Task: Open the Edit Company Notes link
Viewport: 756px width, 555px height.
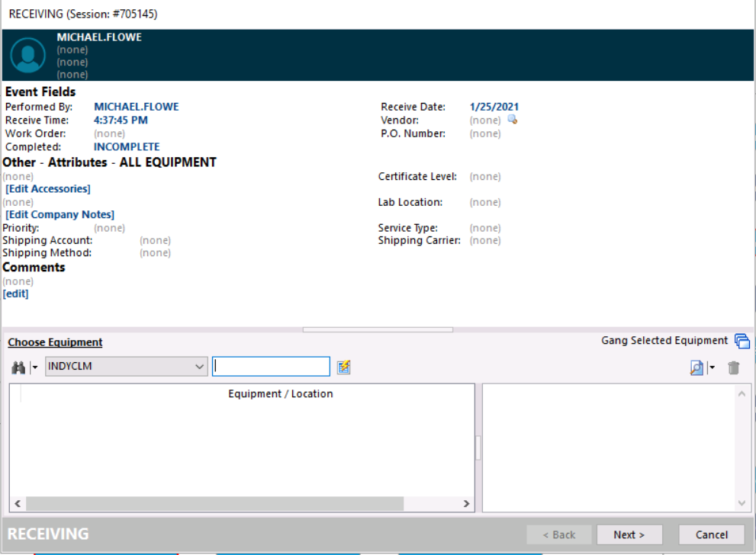Action: coord(60,215)
